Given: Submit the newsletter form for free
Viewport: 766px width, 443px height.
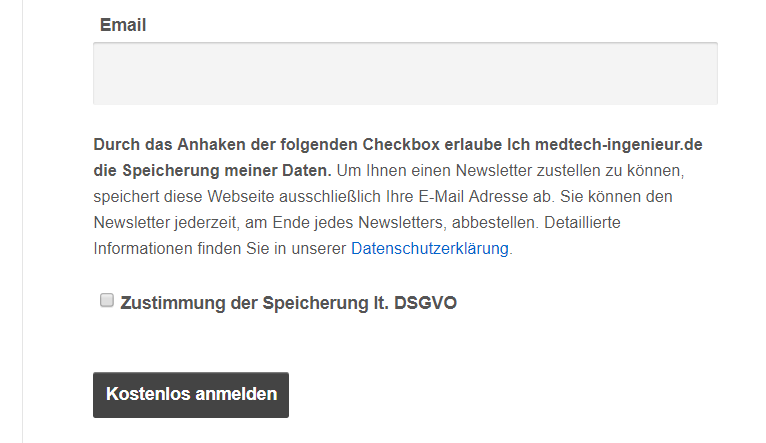Looking at the screenshot, I should (191, 394).
